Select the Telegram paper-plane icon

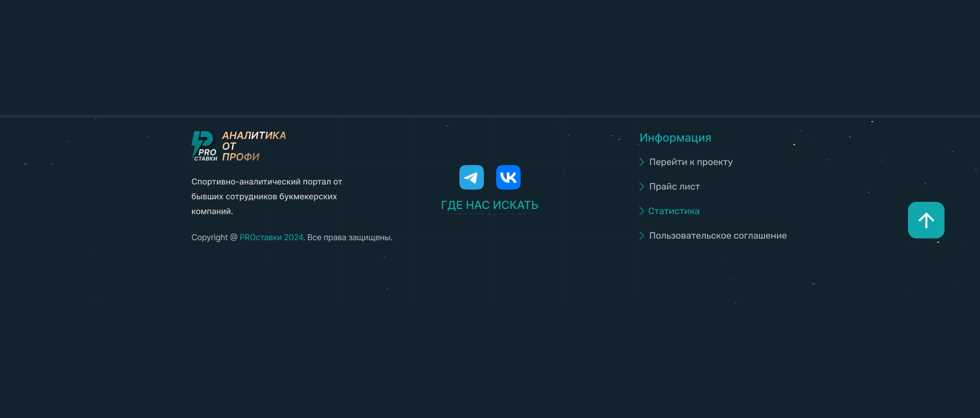471,177
